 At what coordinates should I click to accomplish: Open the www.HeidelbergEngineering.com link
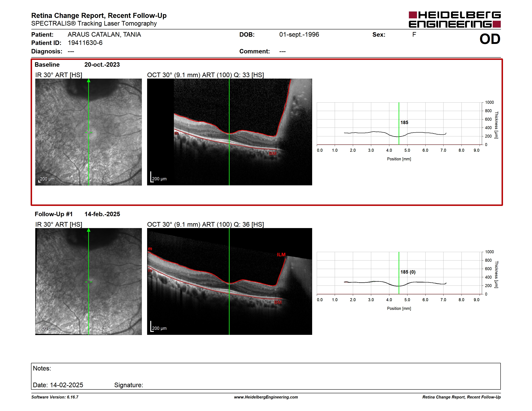coord(266,397)
